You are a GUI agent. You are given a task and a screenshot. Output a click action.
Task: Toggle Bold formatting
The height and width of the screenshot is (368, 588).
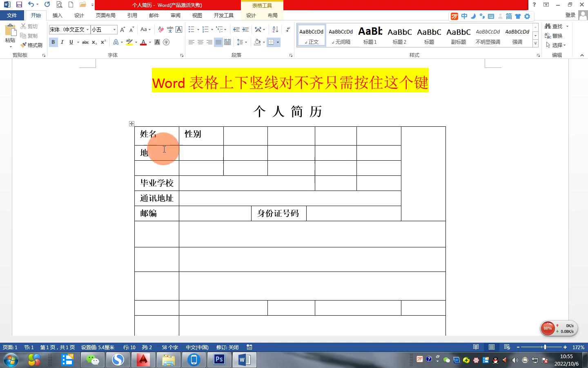53,42
